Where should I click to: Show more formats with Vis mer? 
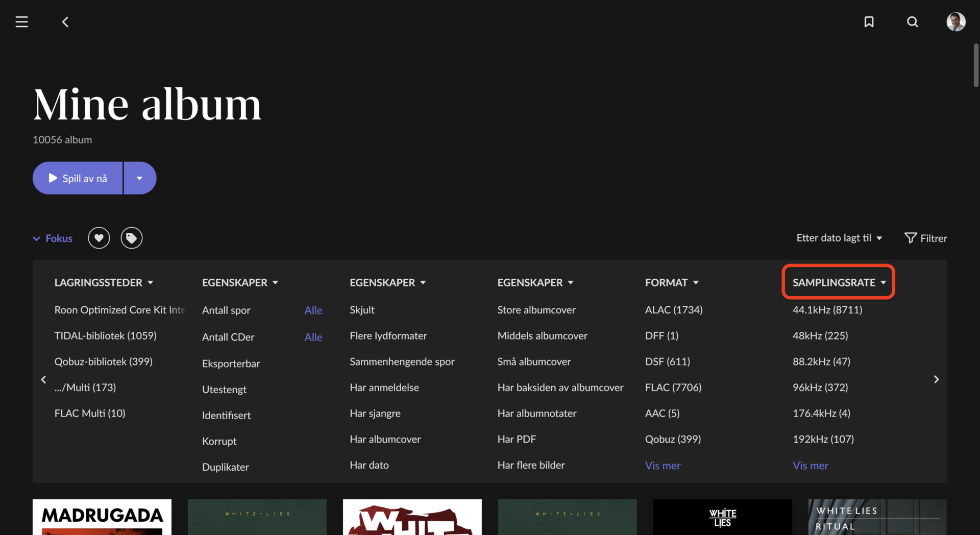pyautogui.click(x=663, y=466)
